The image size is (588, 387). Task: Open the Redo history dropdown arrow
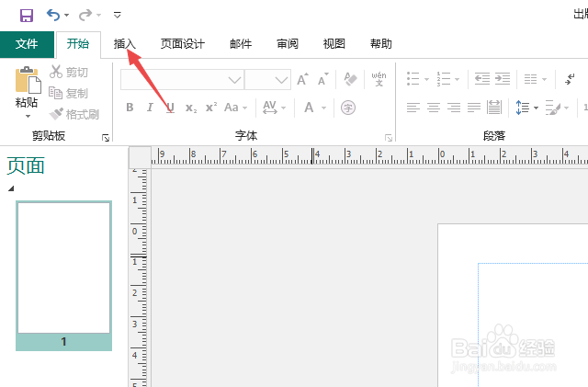[99, 16]
